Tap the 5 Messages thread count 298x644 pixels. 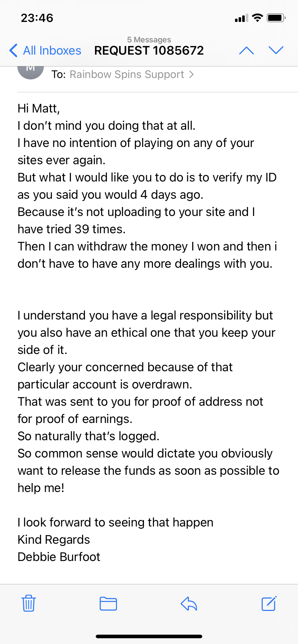click(x=149, y=40)
